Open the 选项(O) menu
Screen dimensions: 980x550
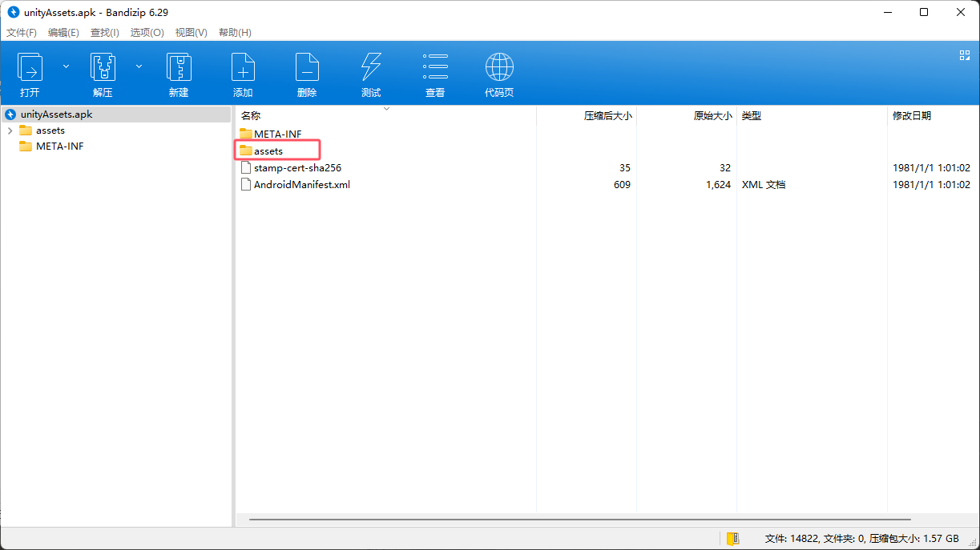tap(147, 33)
